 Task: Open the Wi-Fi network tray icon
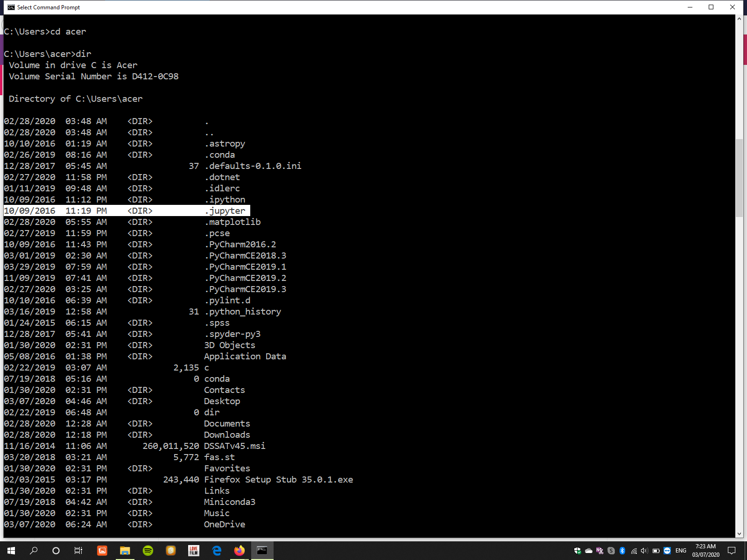(x=634, y=551)
